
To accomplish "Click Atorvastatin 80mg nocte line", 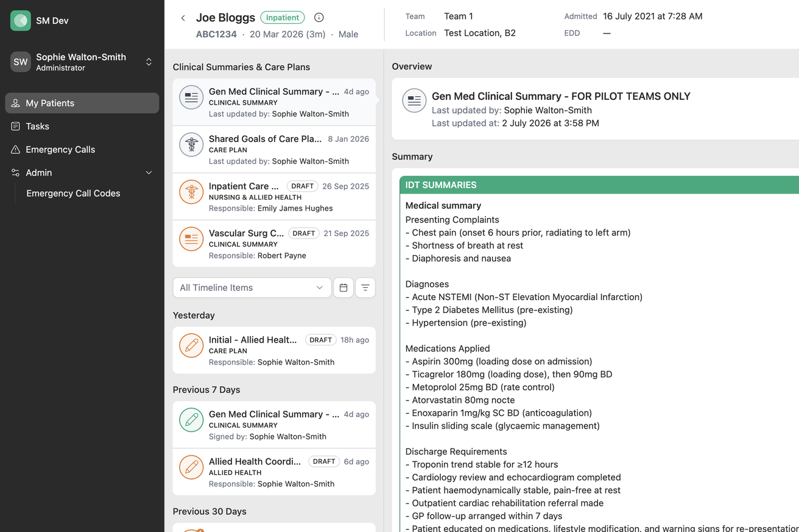I will point(460,400).
